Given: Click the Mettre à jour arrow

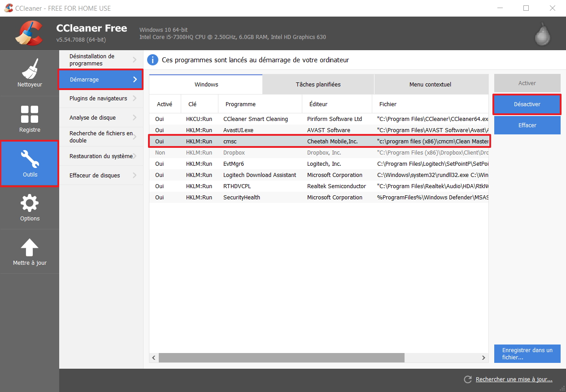Looking at the screenshot, I should (30, 252).
